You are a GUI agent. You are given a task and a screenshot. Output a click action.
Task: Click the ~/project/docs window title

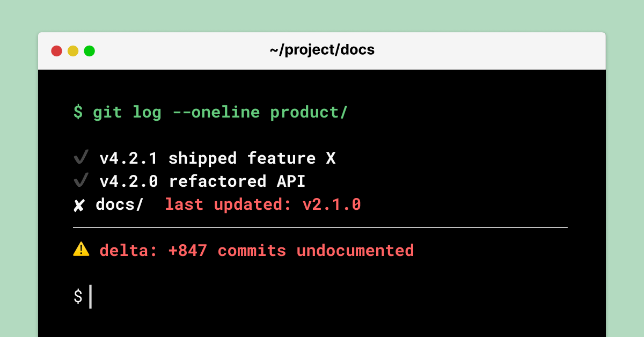point(322,50)
